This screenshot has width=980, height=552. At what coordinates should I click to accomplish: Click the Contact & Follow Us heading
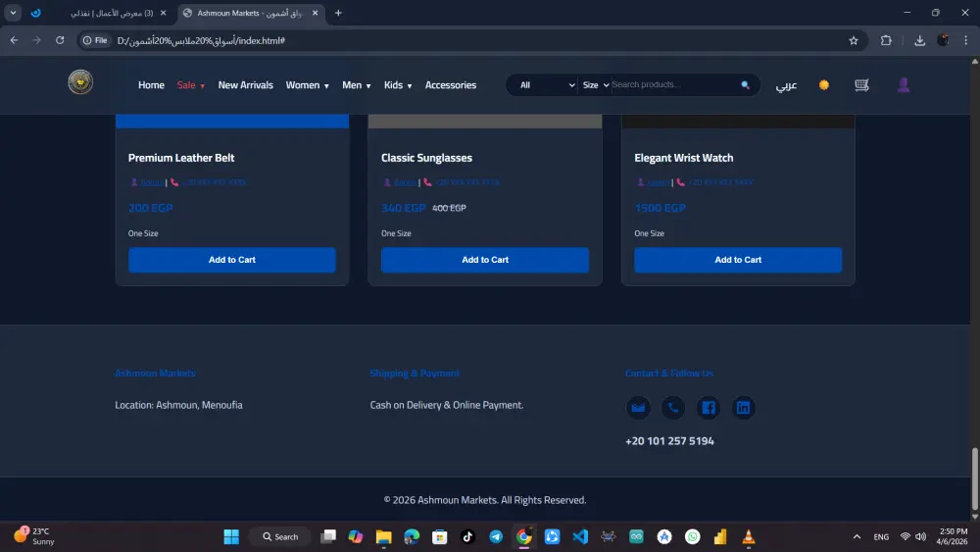point(668,374)
